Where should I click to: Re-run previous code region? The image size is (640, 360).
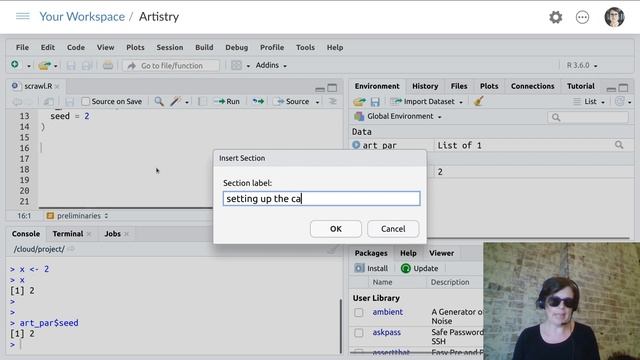258,101
